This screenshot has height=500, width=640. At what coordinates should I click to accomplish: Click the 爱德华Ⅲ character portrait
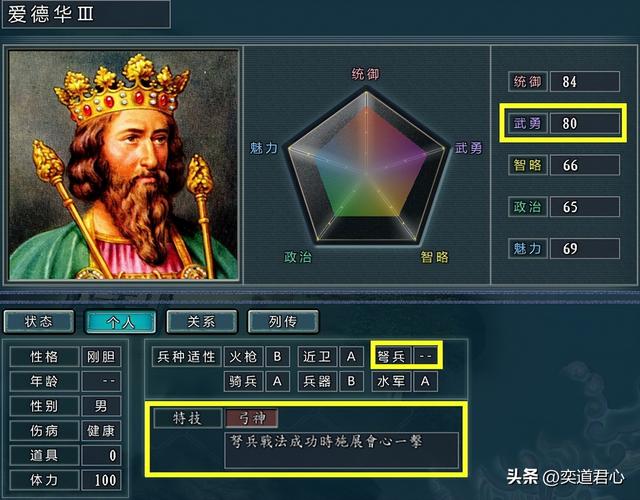point(123,165)
